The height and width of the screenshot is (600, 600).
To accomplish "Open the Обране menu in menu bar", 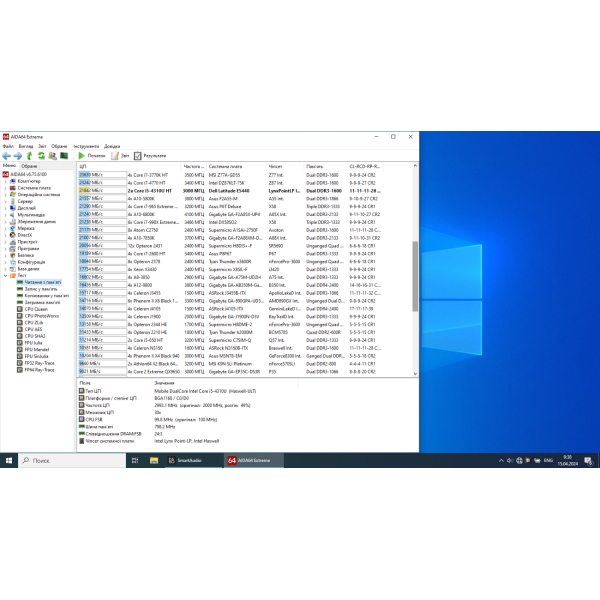I will [x=59, y=146].
